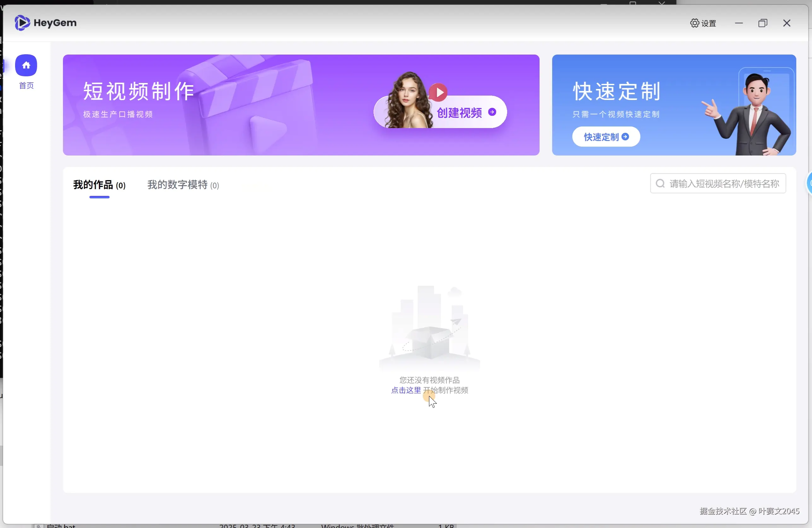Click the arrow icon in the 快速定制 button
The height and width of the screenshot is (528, 812).
point(625,137)
